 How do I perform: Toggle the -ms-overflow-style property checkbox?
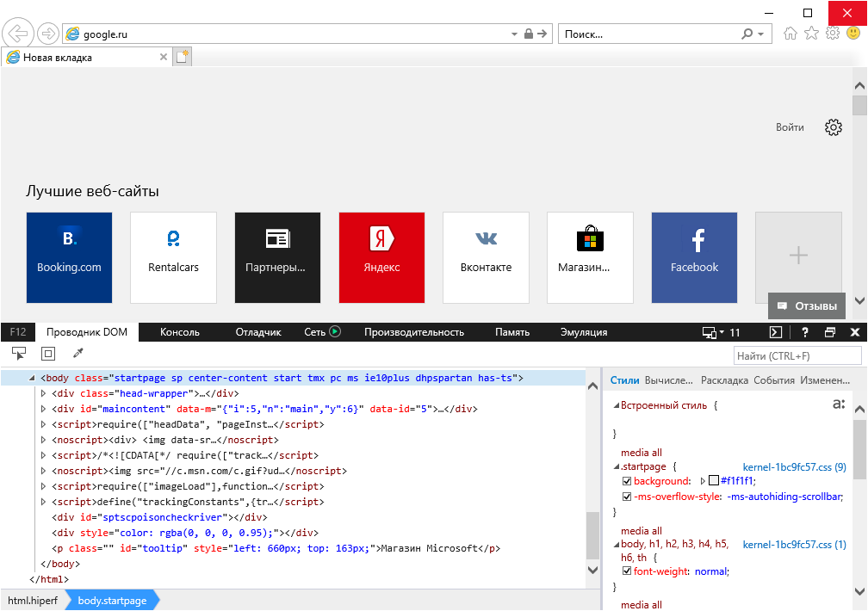[x=627, y=497]
